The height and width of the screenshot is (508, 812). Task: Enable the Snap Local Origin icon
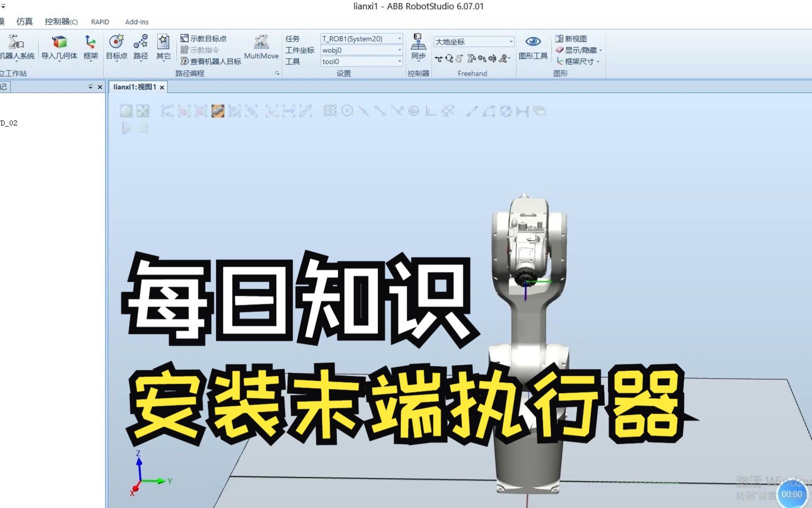coord(430,111)
